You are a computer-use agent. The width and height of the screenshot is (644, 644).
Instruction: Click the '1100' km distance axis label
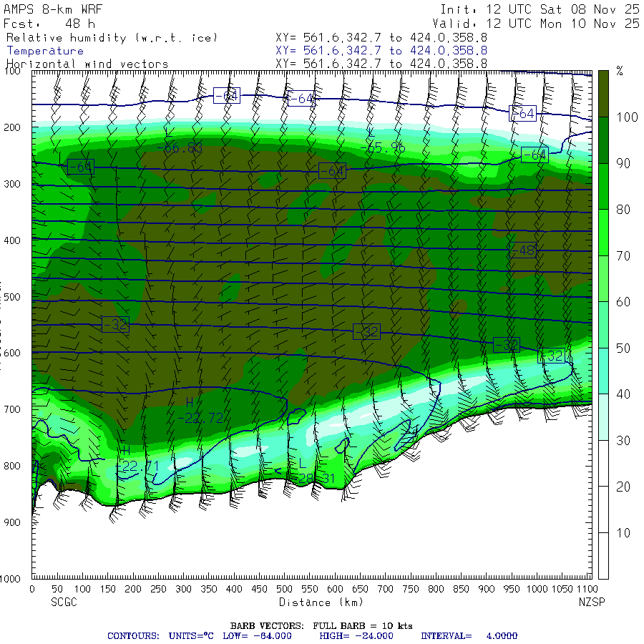(587, 590)
